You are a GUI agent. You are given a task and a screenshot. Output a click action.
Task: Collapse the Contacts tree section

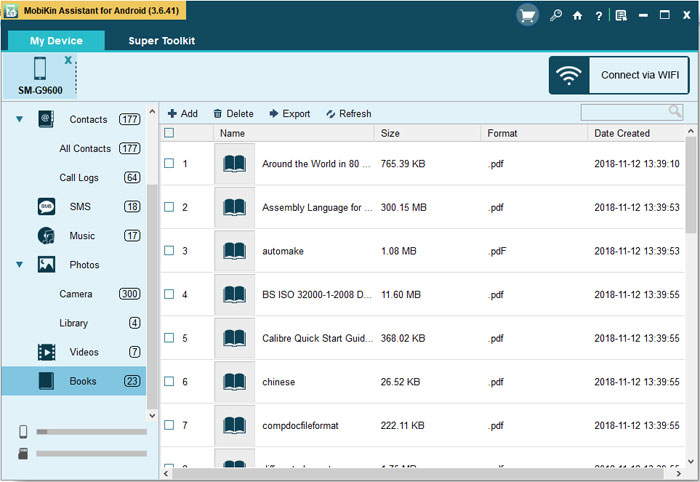[x=20, y=119]
